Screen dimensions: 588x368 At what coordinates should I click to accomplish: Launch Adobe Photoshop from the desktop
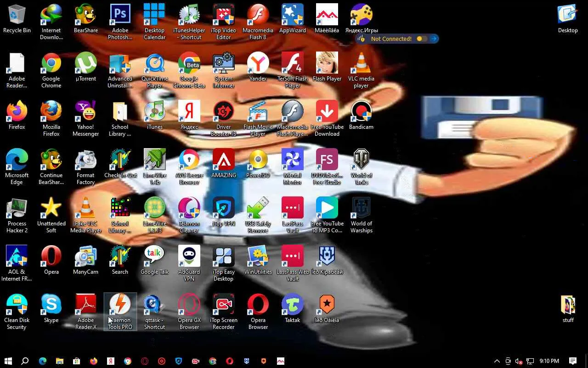point(120,22)
